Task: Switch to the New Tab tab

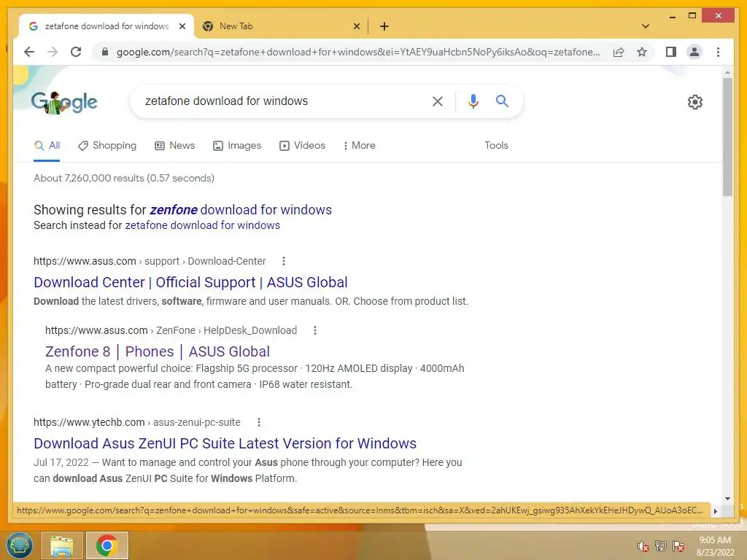Action: click(281, 26)
